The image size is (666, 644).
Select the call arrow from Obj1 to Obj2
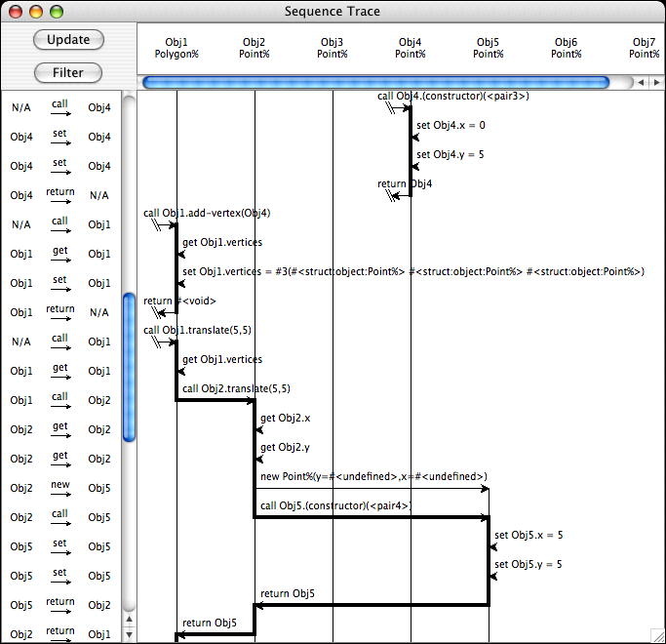60,400
